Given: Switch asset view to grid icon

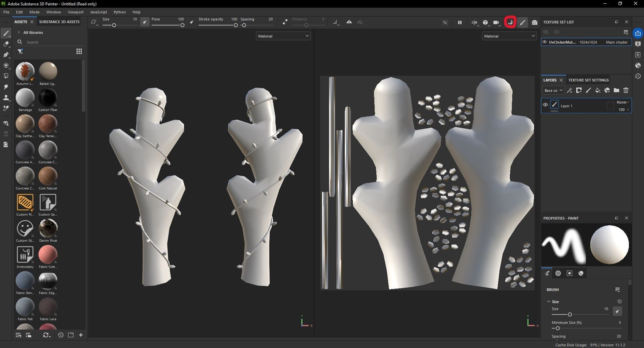Looking at the screenshot, I should pyautogui.click(x=79, y=51).
